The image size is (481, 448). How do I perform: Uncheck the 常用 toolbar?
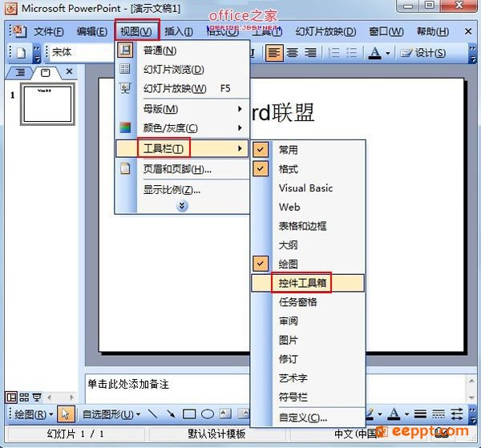click(308, 150)
